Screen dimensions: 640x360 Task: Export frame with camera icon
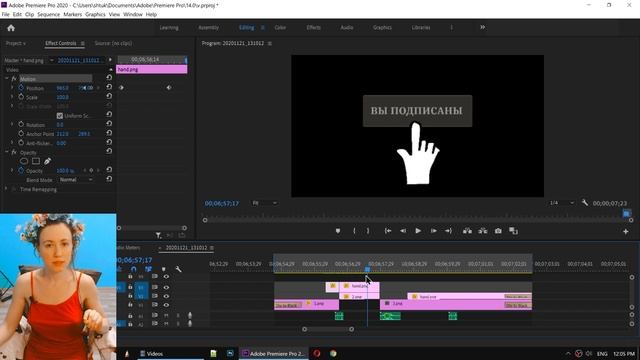pyautogui.click(x=498, y=231)
